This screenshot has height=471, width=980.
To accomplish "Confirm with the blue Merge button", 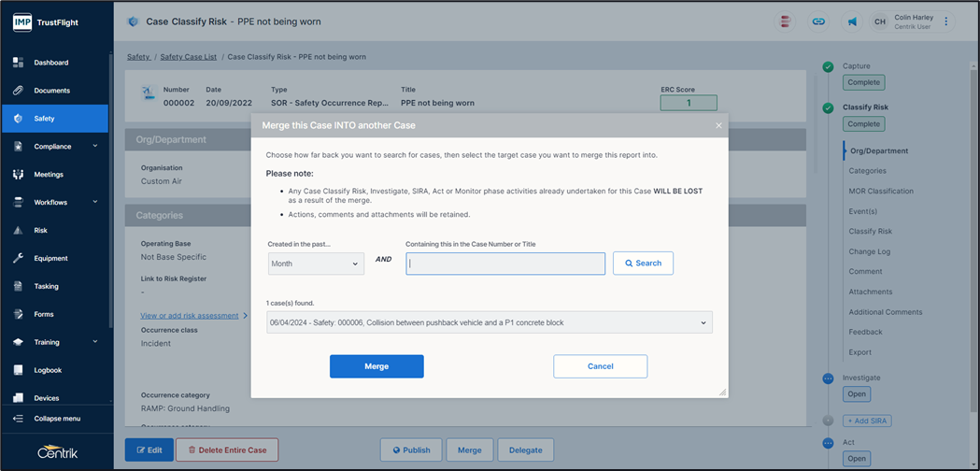I will [376, 366].
